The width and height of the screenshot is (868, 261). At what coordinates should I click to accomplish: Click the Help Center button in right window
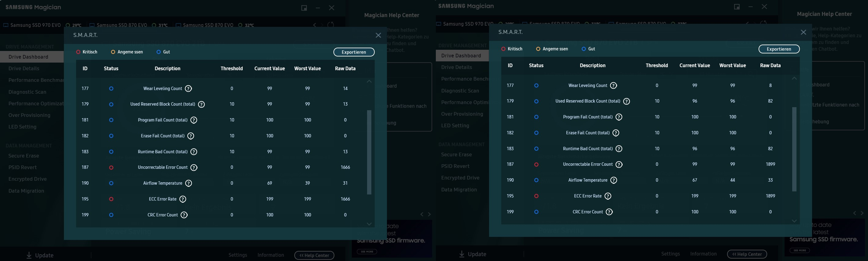click(x=747, y=254)
